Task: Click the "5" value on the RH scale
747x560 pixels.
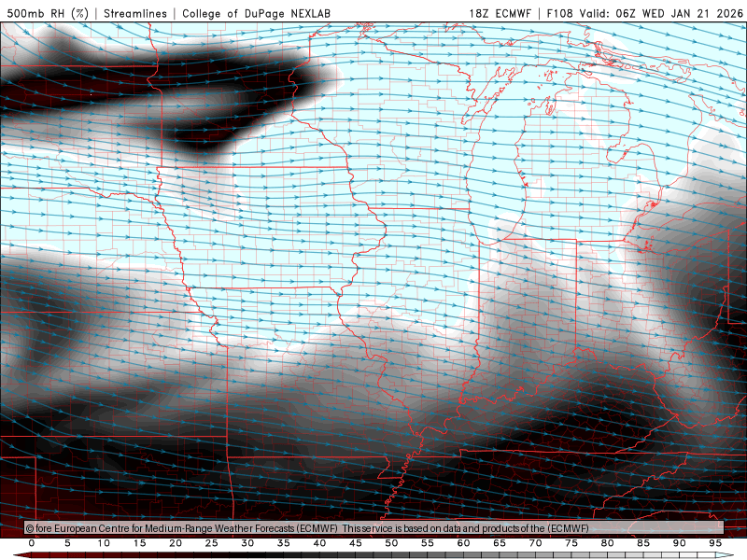Action: click(x=67, y=543)
